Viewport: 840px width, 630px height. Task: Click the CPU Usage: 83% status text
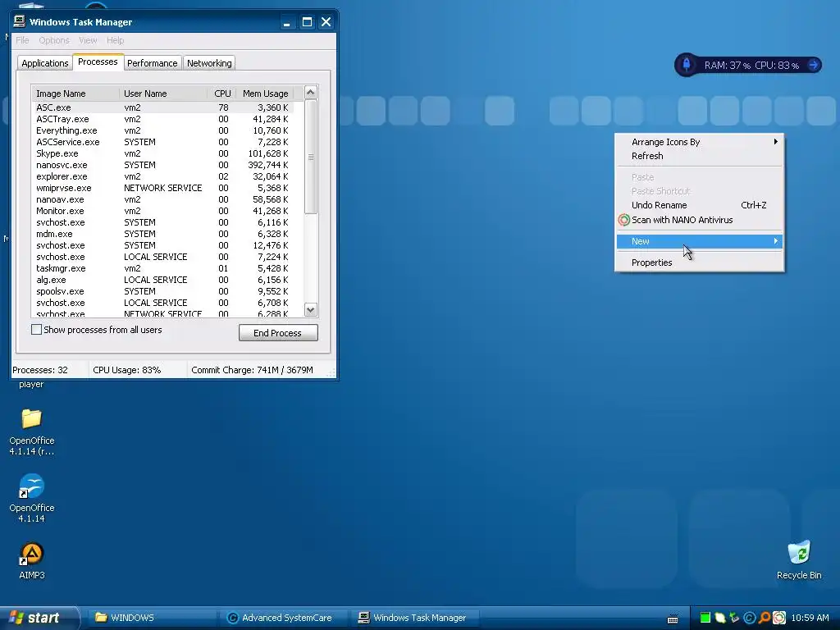coord(127,370)
